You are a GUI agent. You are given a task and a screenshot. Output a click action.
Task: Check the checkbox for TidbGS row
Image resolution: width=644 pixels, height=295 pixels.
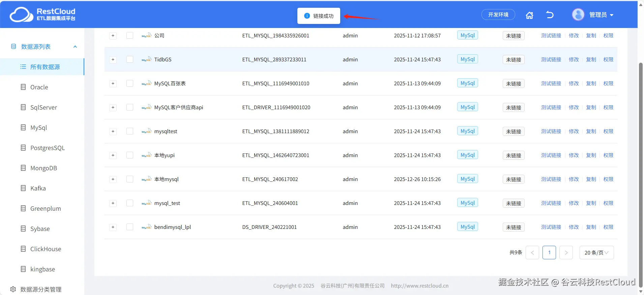coord(130,59)
